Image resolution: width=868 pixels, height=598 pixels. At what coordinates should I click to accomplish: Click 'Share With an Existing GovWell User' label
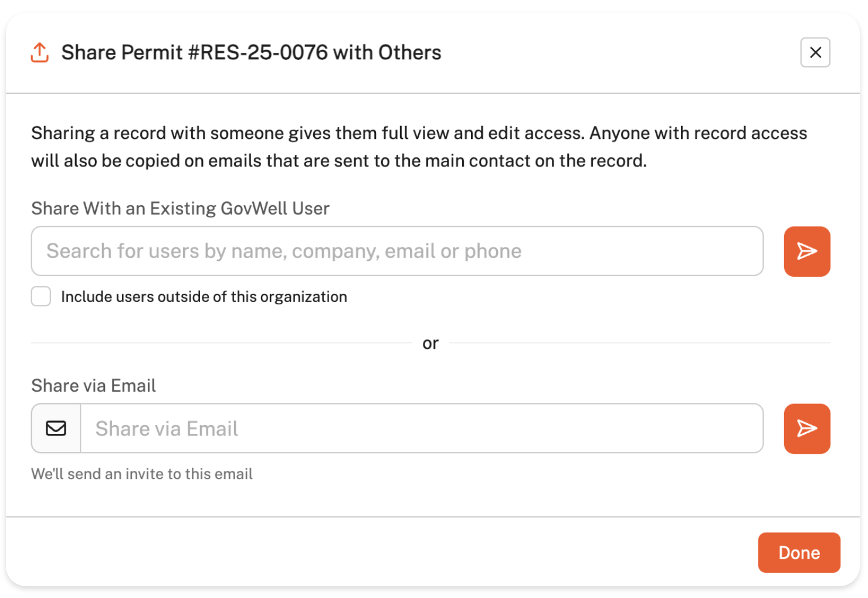tap(180, 209)
